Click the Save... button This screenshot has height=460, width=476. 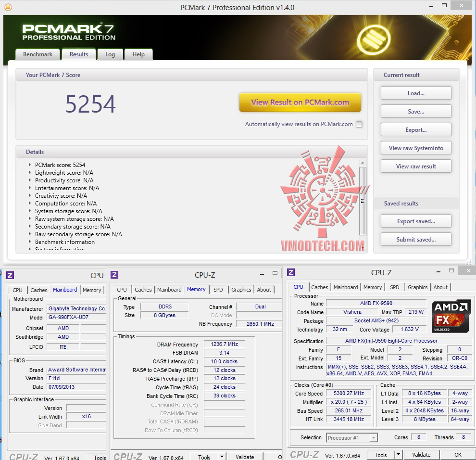(x=416, y=112)
